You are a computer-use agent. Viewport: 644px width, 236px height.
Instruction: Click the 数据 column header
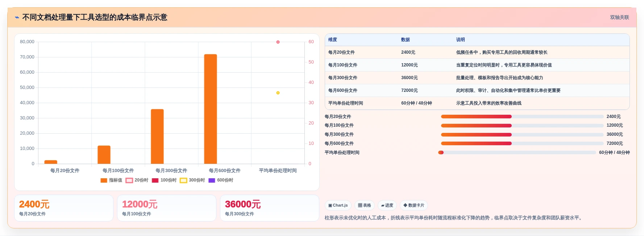pyautogui.click(x=406, y=40)
